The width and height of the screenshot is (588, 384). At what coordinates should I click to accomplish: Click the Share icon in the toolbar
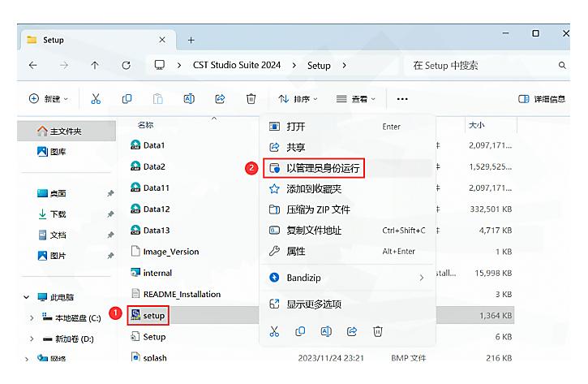coord(220,99)
